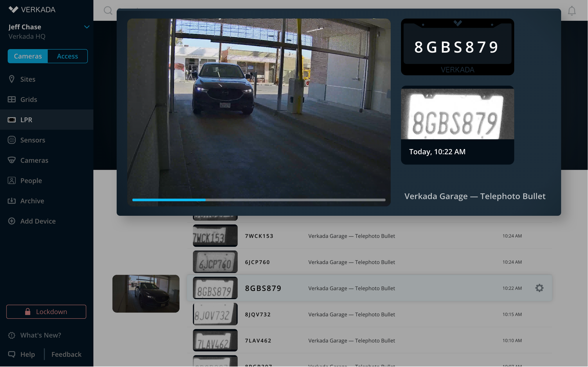Open the notifications bell

pyautogui.click(x=571, y=11)
